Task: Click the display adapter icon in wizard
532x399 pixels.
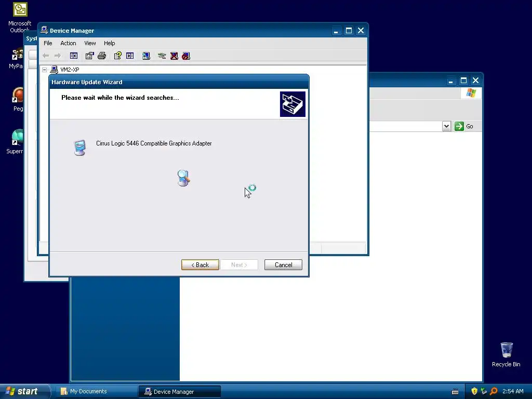Action: pyautogui.click(x=79, y=148)
